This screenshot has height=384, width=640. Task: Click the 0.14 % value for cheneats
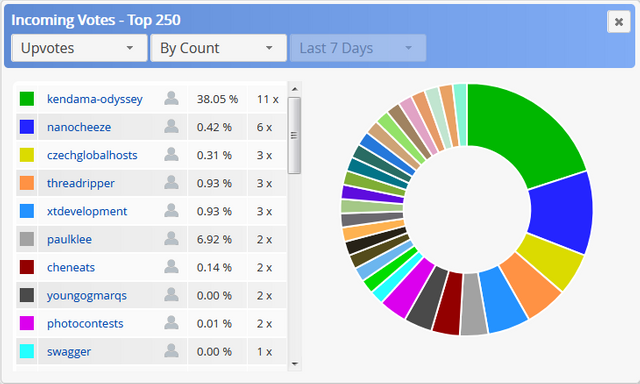click(214, 268)
